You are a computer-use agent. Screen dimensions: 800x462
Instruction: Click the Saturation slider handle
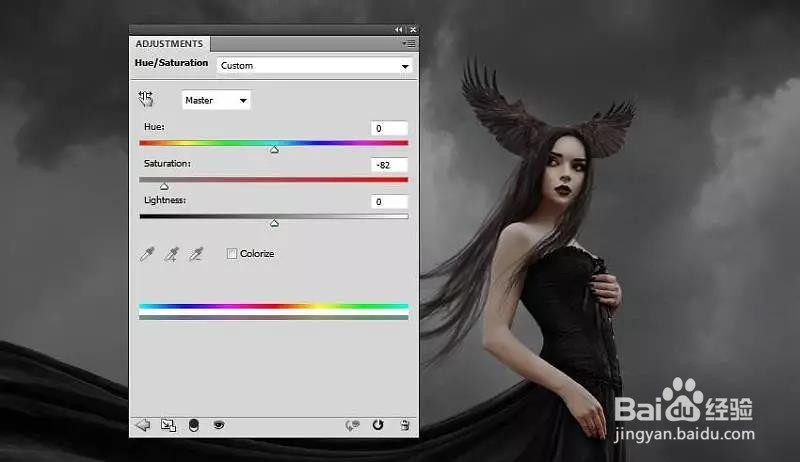coord(164,187)
